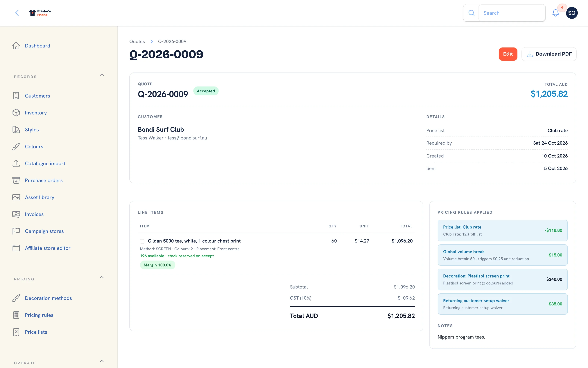The image size is (588, 368).
Task: Tick the Gildan 5000 tee line item checkbox
Action: 142,241
